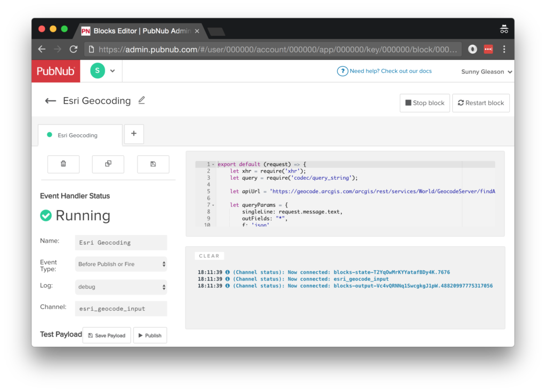Click the PubNub logo
This screenshot has width=546, height=392.
56,71
